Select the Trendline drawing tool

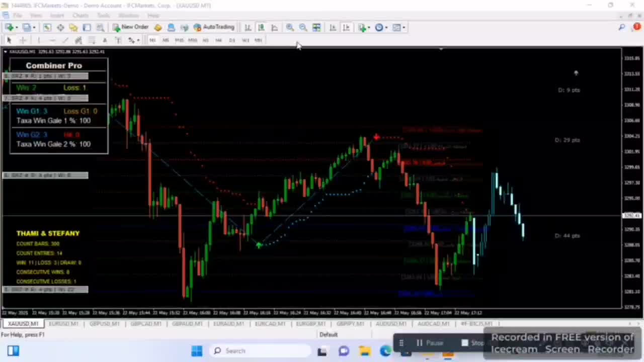pos(65,40)
